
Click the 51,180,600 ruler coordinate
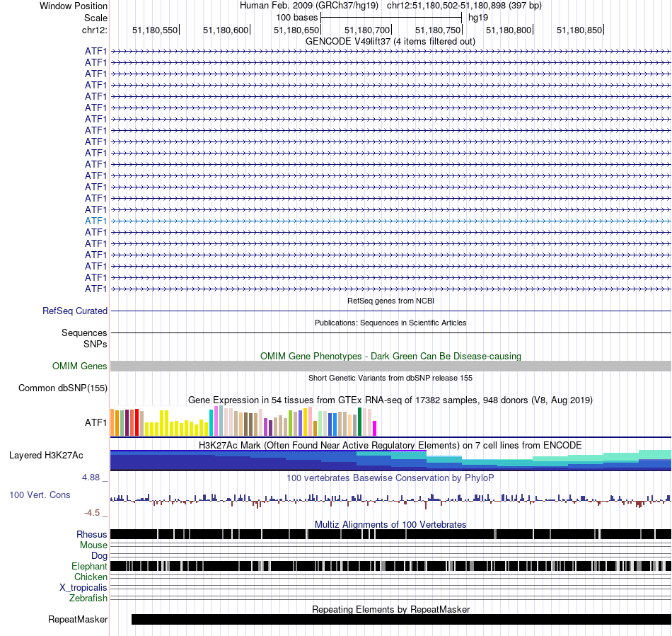[226, 30]
